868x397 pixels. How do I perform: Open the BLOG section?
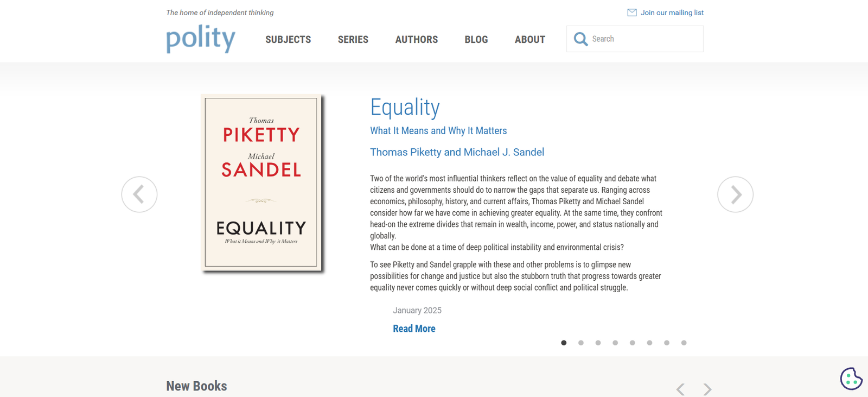point(476,39)
